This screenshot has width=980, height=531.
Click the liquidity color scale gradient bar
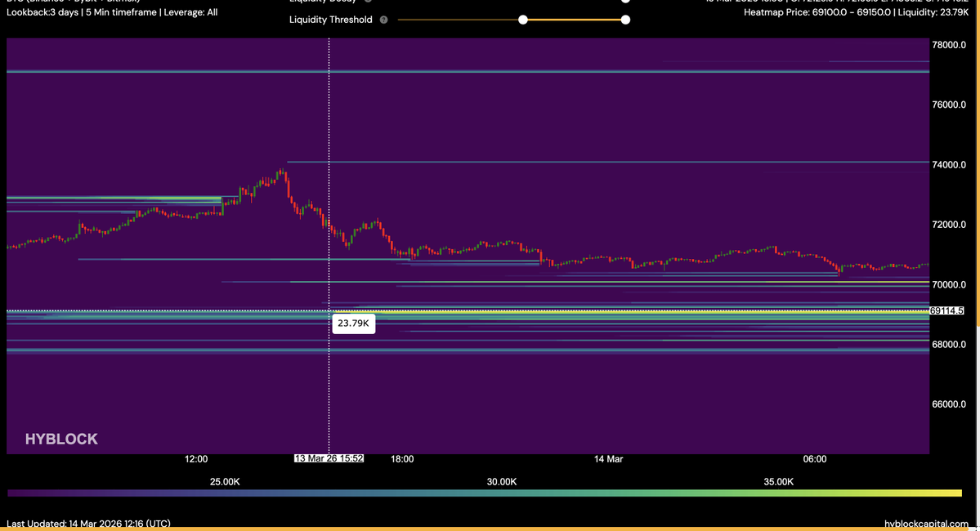[x=485, y=493]
